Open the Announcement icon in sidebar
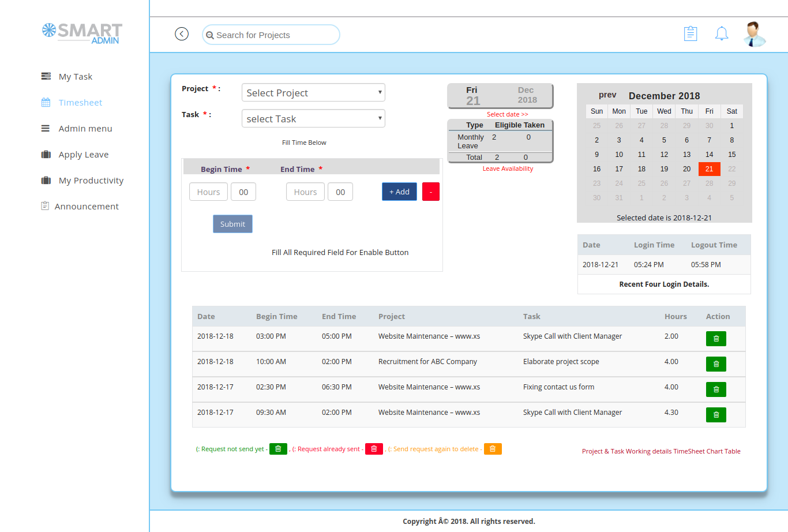Screen dimensions: 788x532 (46, 205)
